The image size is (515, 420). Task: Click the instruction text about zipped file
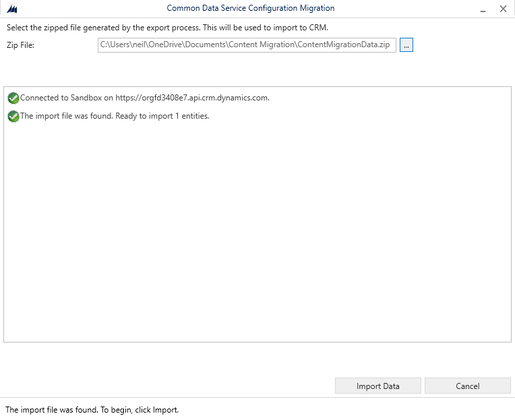click(x=166, y=28)
